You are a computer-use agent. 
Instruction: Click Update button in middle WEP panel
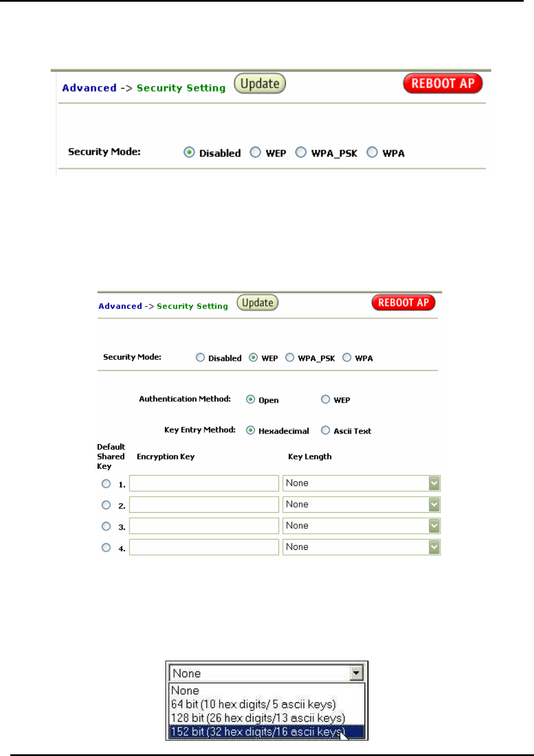pos(258,303)
